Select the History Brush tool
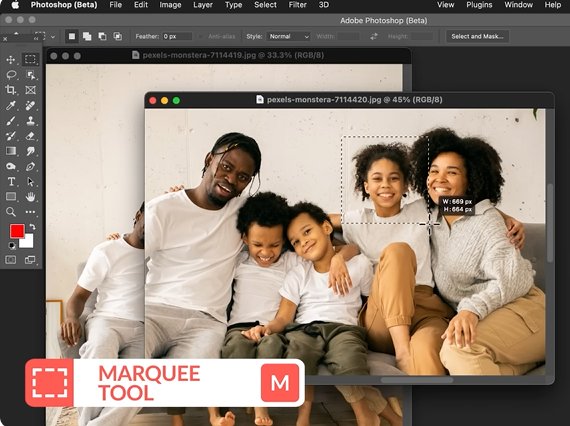570x426 pixels. coord(11,136)
